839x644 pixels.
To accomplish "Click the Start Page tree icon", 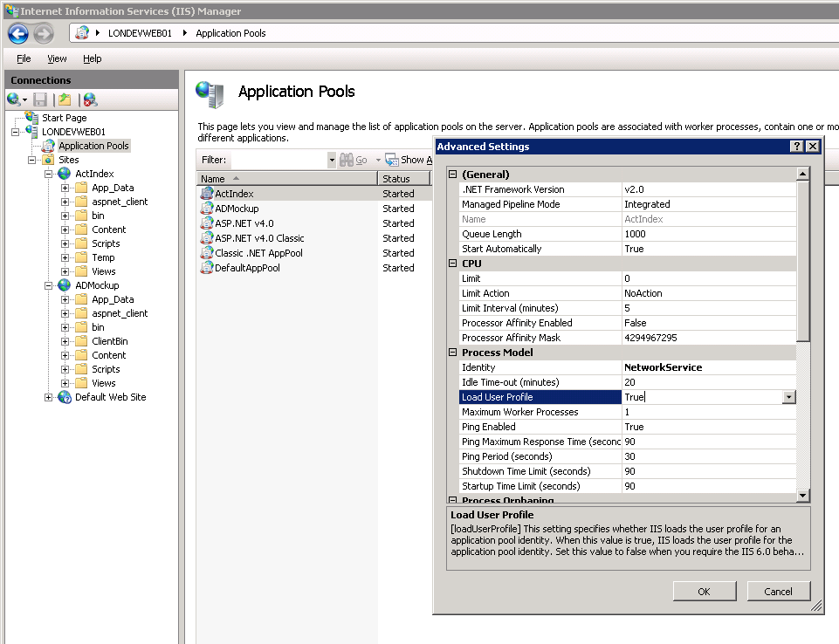I will 31,118.
